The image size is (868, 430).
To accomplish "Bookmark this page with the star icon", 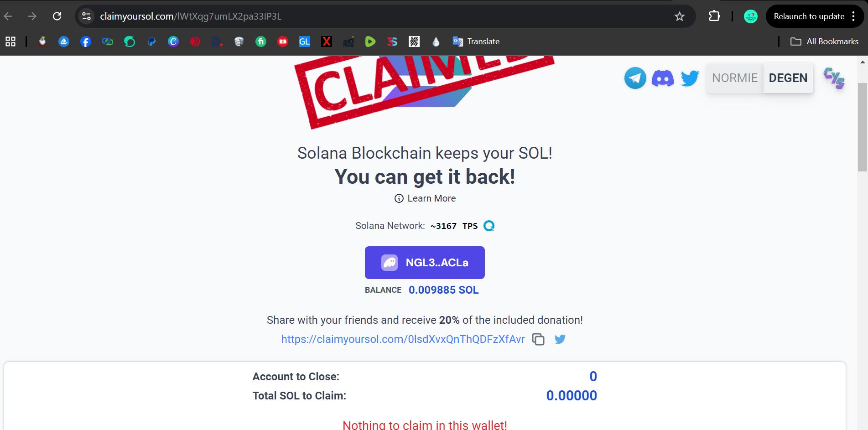I will pyautogui.click(x=679, y=16).
